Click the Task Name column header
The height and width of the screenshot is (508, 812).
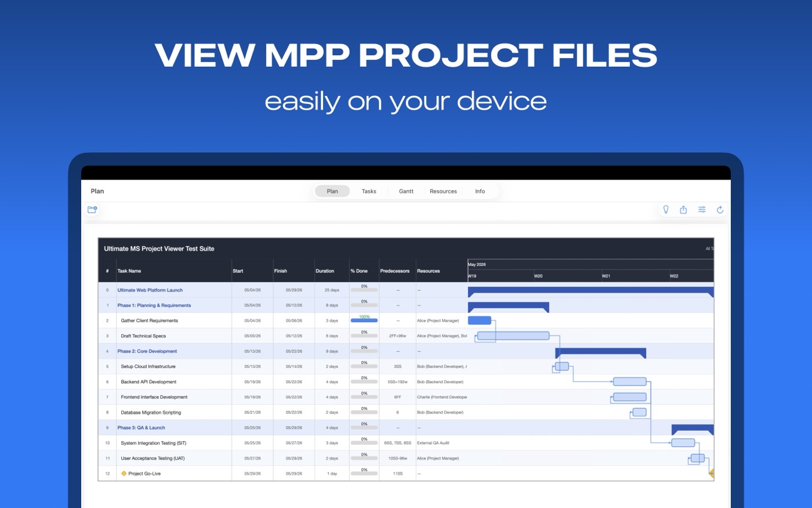(x=129, y=271)
